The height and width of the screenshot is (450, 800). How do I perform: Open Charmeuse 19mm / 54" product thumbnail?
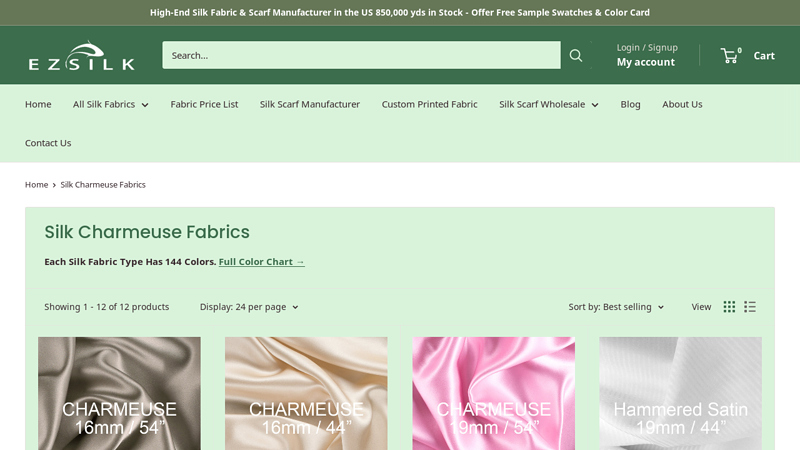(493, 393)
